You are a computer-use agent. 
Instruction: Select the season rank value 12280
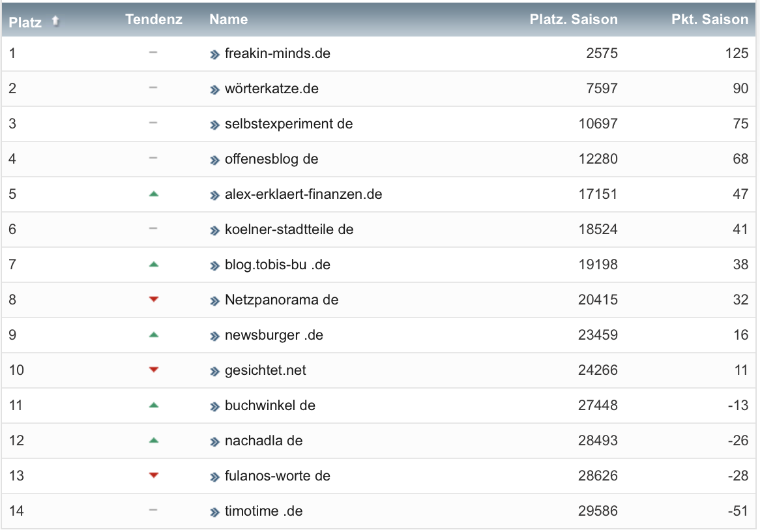click(x=598, y=159)
